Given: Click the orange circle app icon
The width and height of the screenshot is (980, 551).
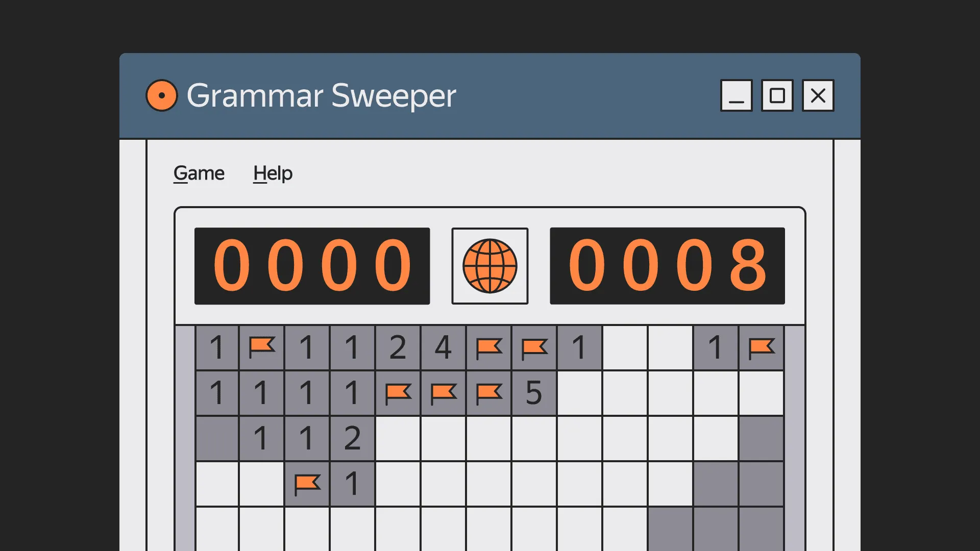Looking at the screenshot, I should 161,95.
